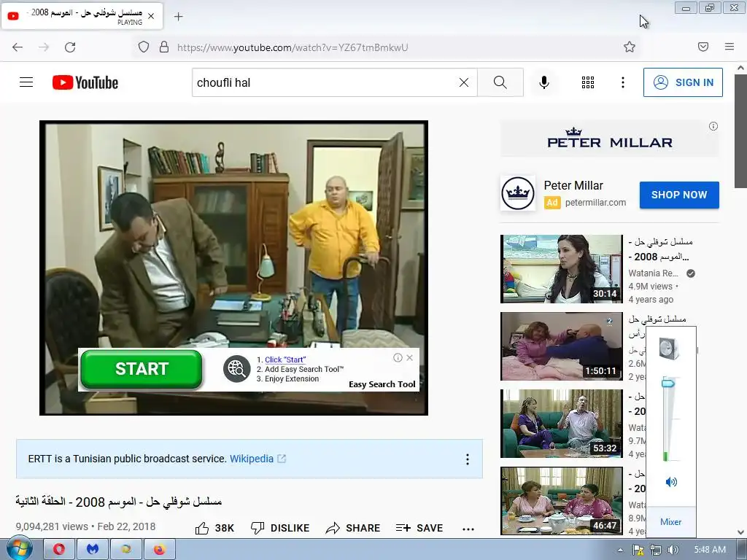Click the SIGN IN button
Image resolution: width=747 pixels, height=560 pixels.
point(683,82)
